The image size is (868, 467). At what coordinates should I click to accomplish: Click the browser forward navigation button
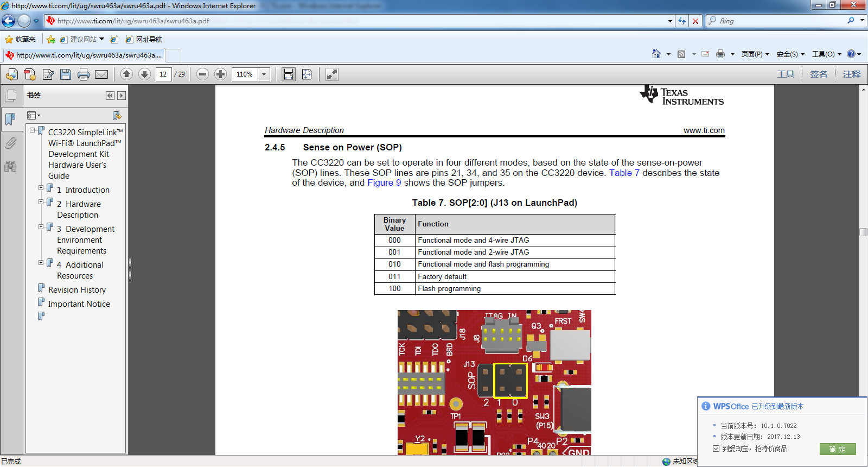24,21
